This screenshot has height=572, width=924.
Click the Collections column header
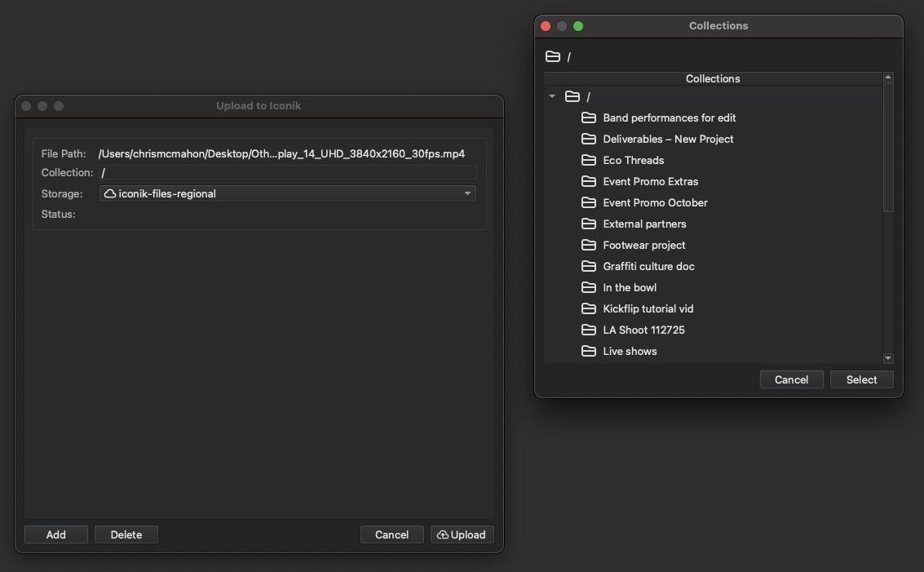coord(713,78)
